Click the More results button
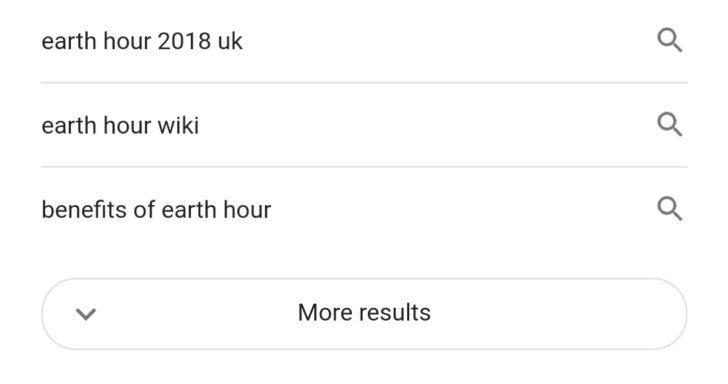The width and height of the screenshot is (728, 384). click(364, 314)
